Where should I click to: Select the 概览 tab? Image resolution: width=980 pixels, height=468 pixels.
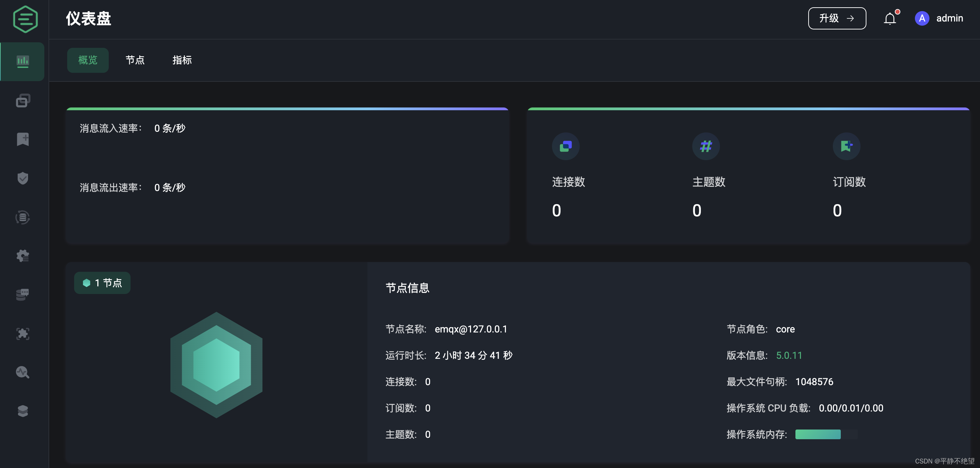point(88,60)
